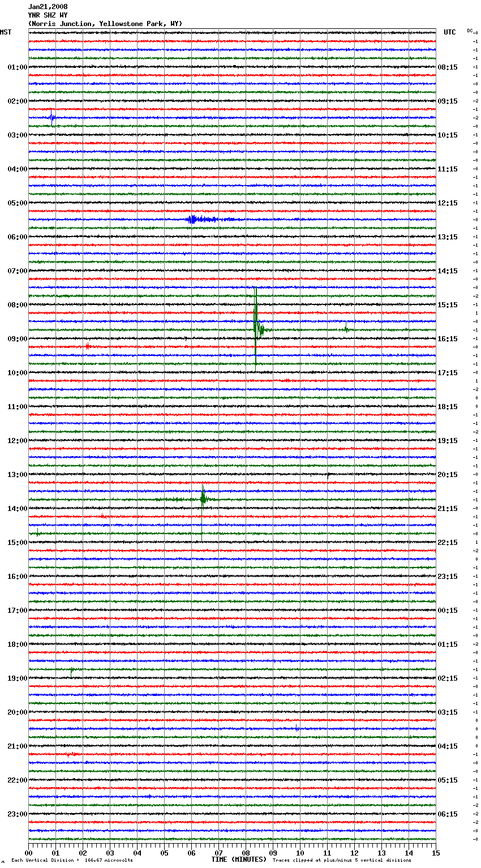Select the 21:00 MST time label

(18, 746)
